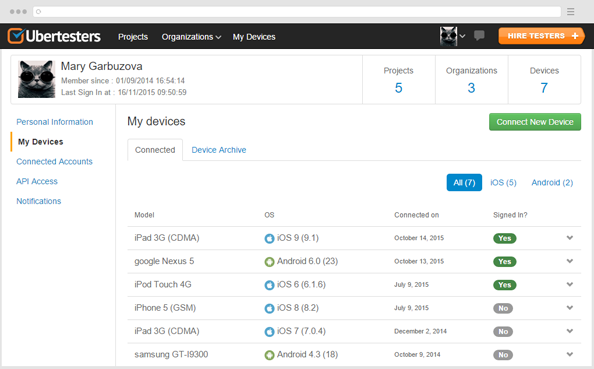Click the No badge for iPhone 5 (GSM)
The height and width of the screenshot is (369, 594).
tap(503, 308)
